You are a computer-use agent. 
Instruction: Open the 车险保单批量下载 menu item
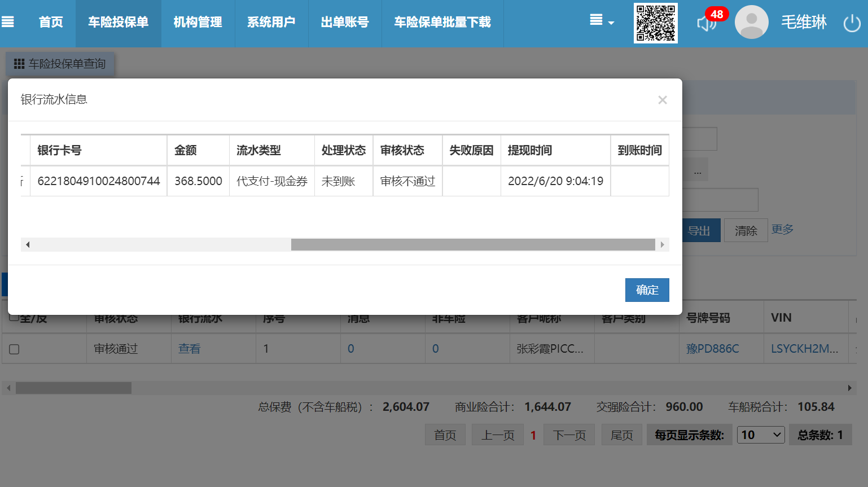pos(442,23)
